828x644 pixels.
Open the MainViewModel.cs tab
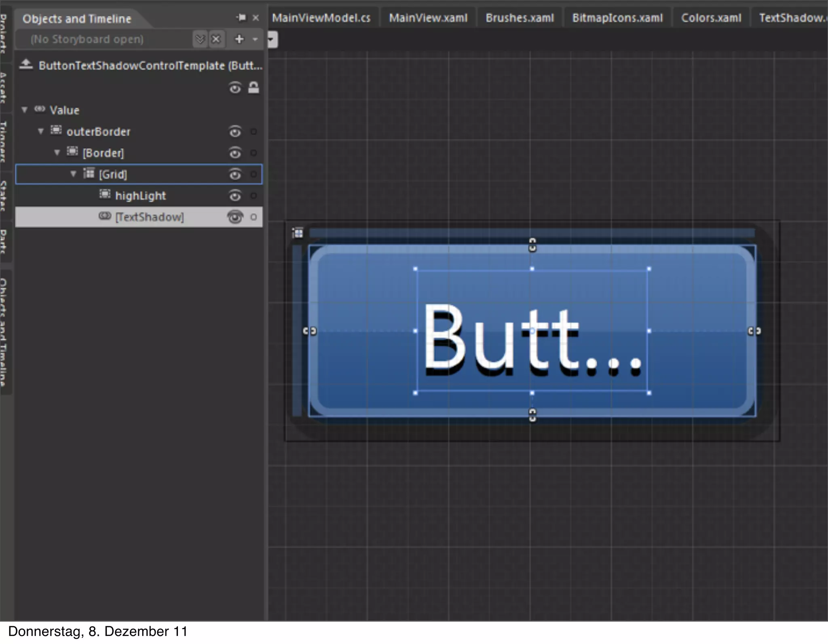(x=321, y=18)
